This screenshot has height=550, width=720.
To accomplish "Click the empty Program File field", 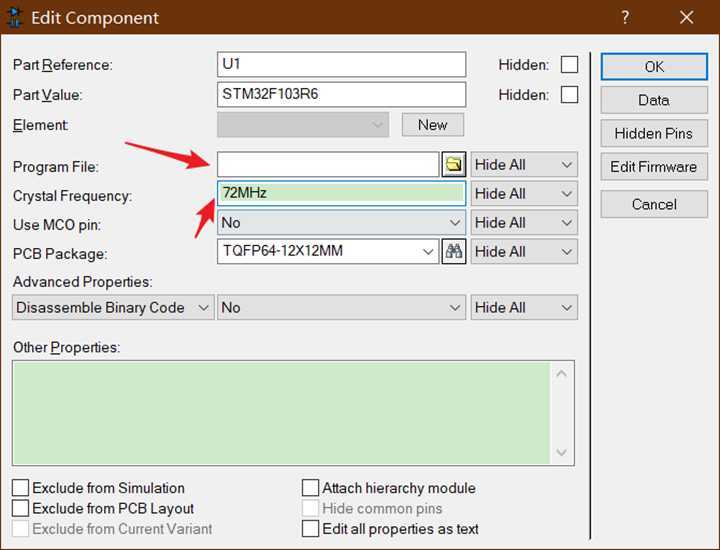I will (x=328, y=164).
